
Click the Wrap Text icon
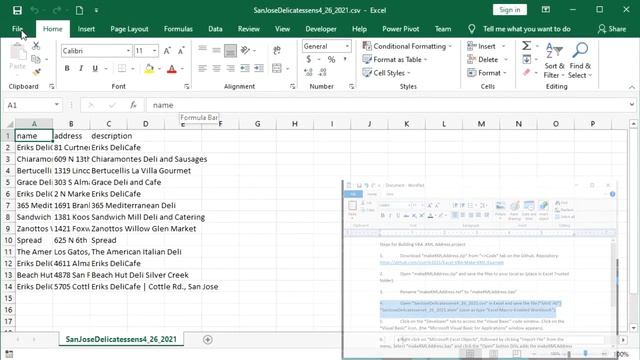[277, 50]
